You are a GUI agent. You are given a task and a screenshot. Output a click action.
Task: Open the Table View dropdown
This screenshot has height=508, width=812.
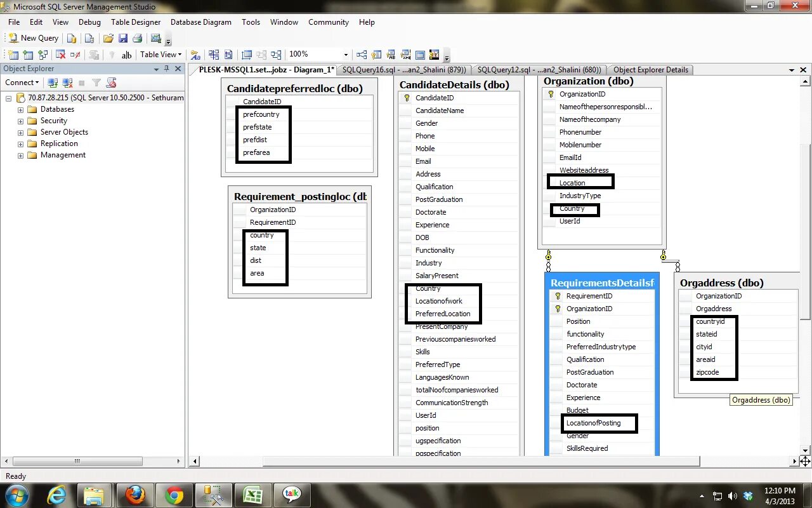[160, 55]
